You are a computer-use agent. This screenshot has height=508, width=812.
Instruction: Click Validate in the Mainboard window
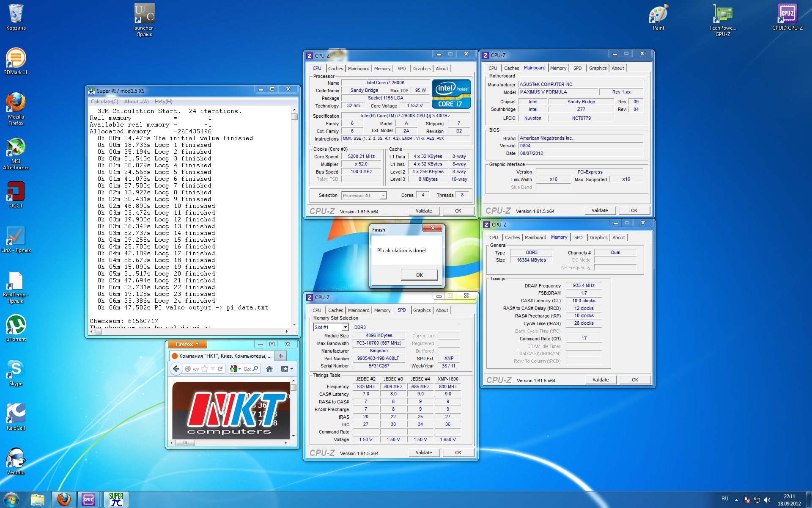tap(600, 210)
